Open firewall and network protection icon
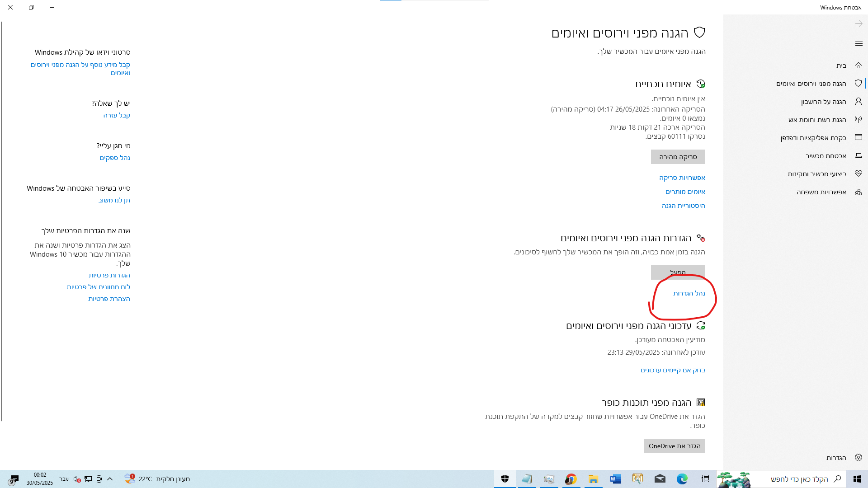868x488 pixels. pos(858,120)
